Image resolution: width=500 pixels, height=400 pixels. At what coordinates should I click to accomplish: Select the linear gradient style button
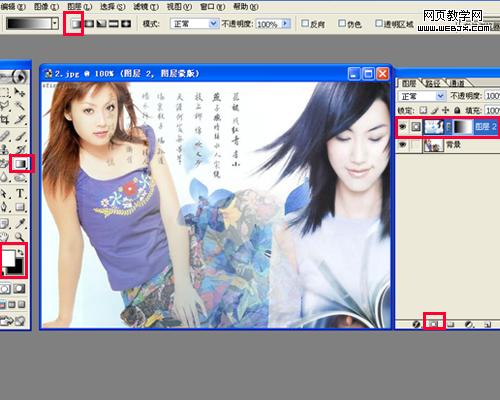[76, 24]
